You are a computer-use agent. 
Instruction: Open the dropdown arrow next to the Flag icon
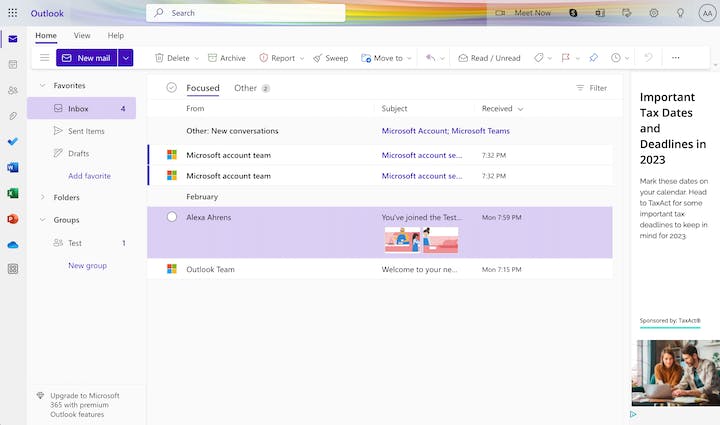pos(578,58)
